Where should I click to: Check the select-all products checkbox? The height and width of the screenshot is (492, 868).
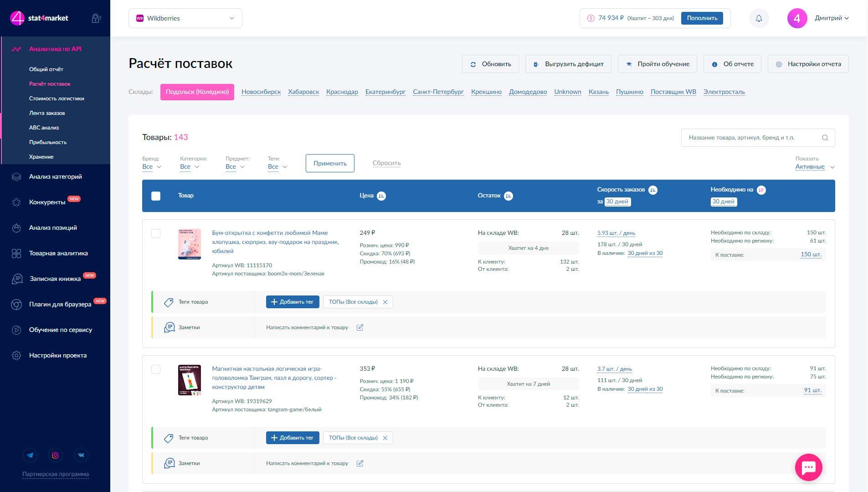point(156,196)
